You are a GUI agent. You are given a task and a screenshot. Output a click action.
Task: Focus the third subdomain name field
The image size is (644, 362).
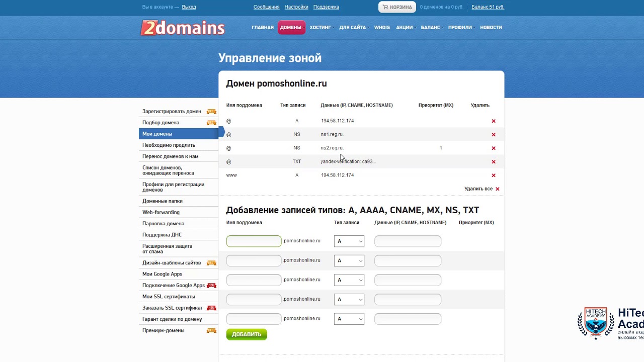coord(254,280)
